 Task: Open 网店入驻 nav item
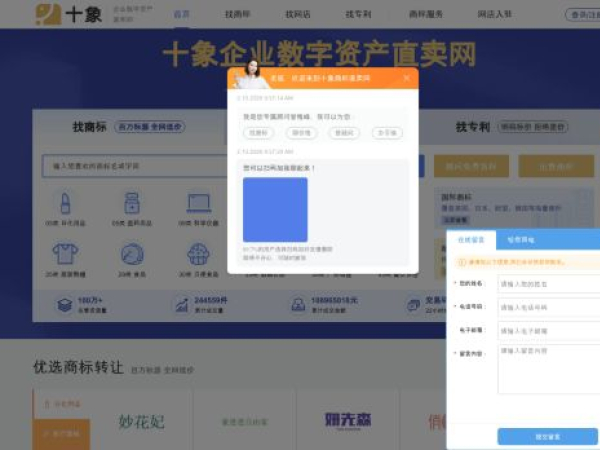494,15
